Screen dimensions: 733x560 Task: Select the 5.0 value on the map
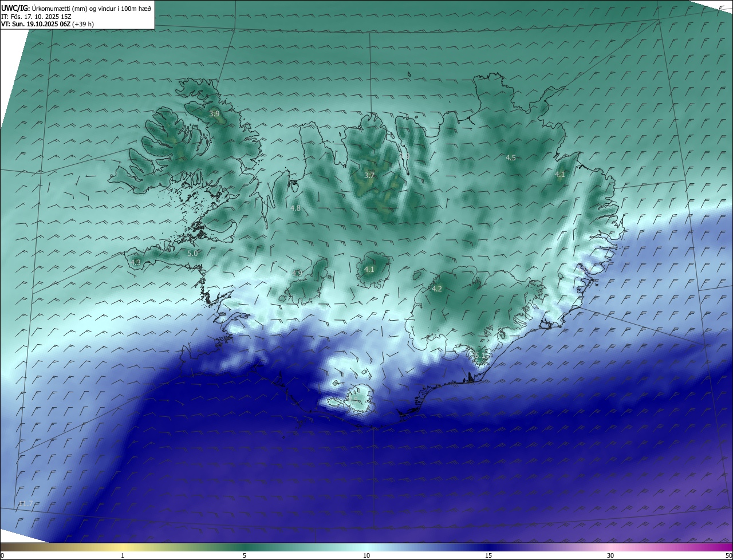point(192,253)
